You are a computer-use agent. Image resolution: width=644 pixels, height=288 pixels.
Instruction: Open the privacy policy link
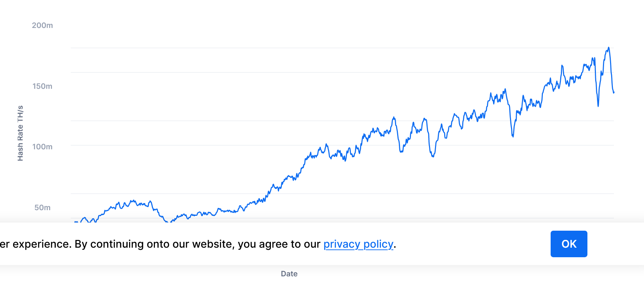pyautogui.click(x=358, y=244)
